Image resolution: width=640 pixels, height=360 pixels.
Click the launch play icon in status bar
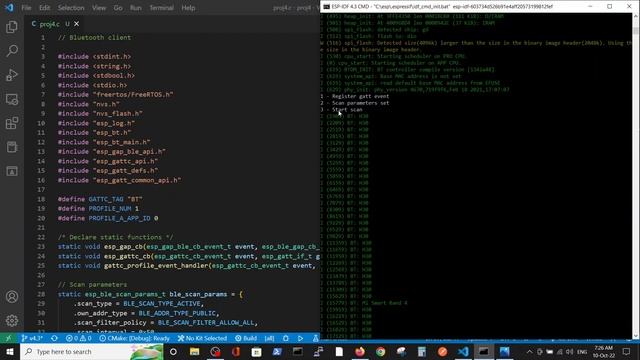[x=300, y=338]
